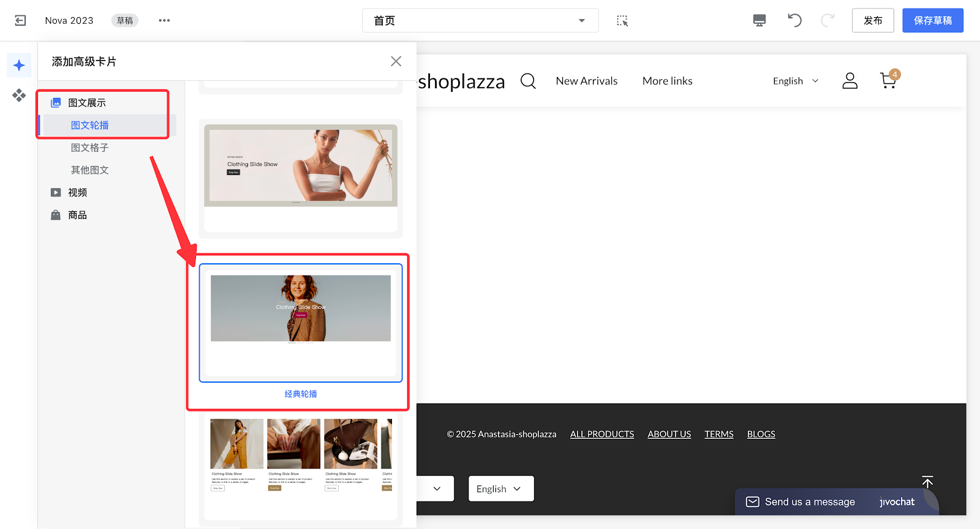Open the shopping cart icon
The width and height of the screenshot is (980, 529).
[888, 81]
